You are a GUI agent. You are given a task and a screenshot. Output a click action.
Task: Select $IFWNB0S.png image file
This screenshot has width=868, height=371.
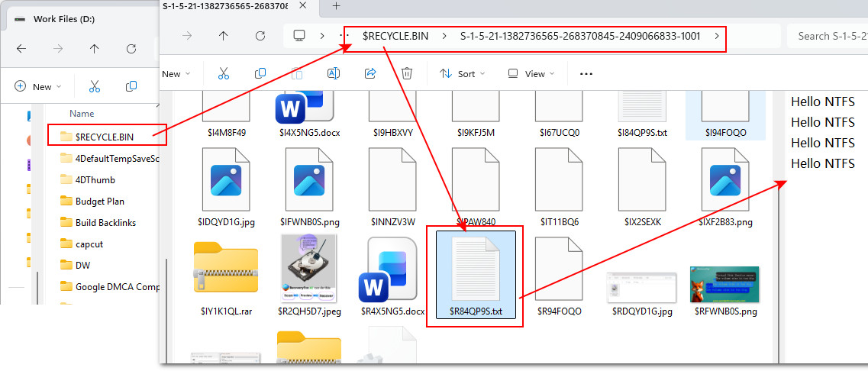point(309,189)
